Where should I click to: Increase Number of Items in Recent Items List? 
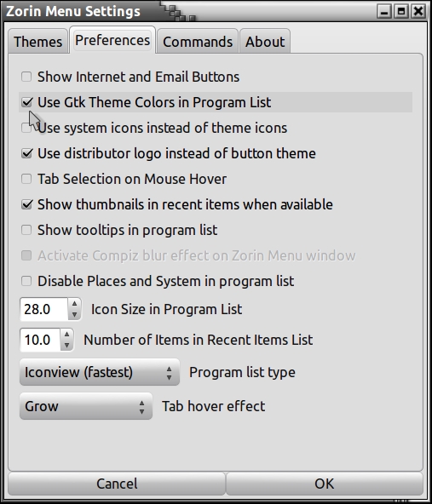(x=66, y=335)
